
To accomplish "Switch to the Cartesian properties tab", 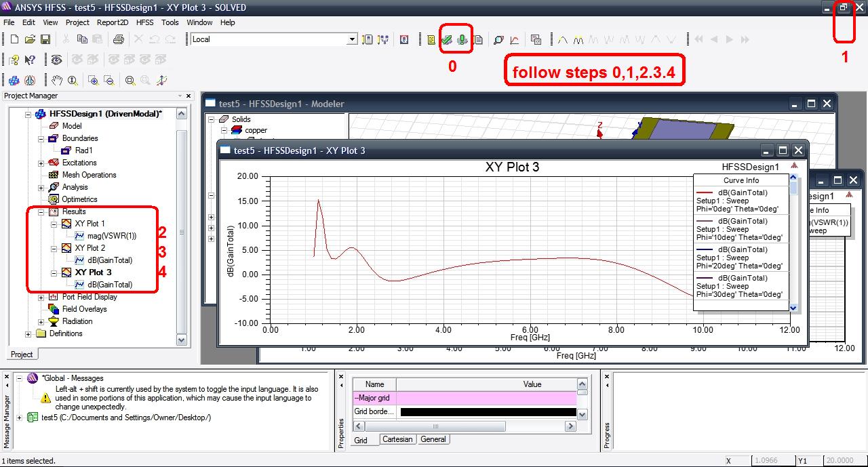I will coord(397,439).
